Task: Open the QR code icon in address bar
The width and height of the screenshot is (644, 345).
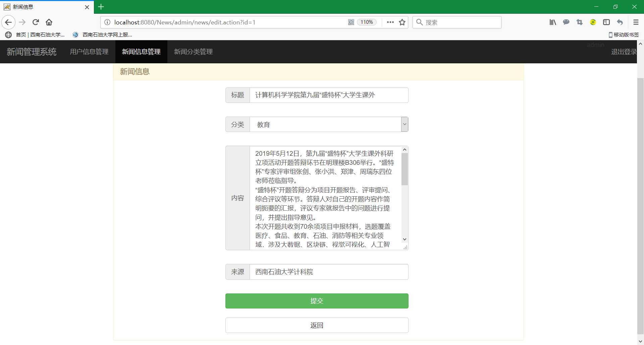Action: tap(351, 22)
